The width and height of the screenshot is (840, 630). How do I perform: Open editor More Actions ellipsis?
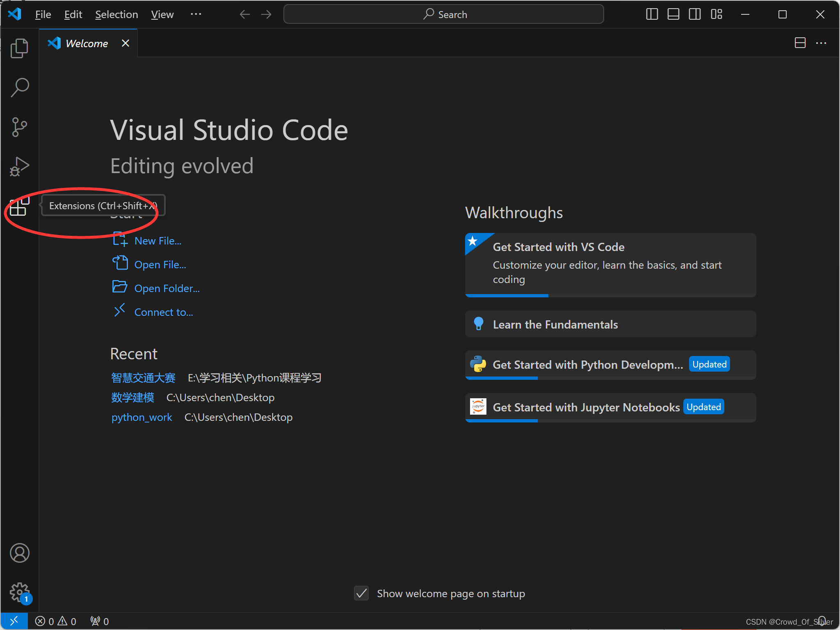821,43
